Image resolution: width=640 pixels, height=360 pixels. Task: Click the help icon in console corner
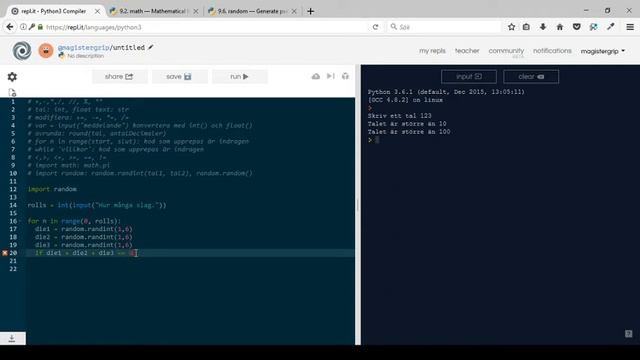click(x=629, y=334)
